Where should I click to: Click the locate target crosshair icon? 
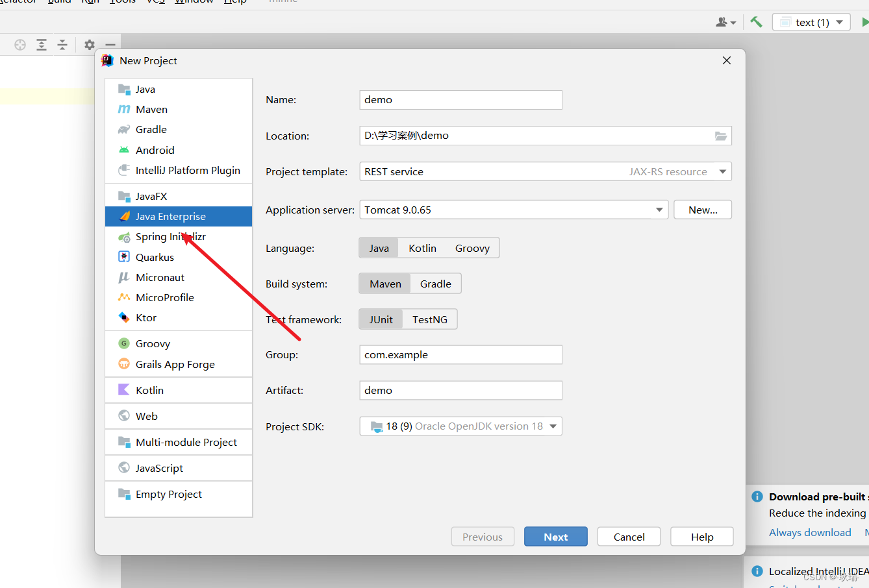click(20, 45)
